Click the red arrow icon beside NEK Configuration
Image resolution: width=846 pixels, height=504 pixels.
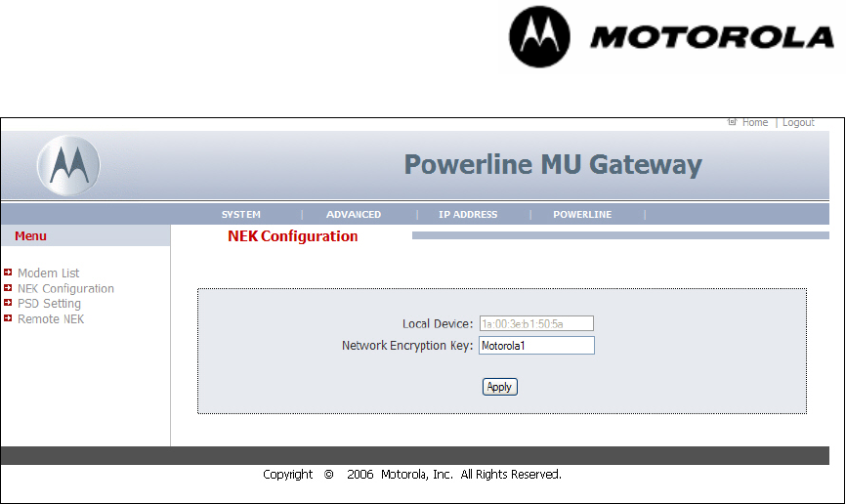point(8,287)
